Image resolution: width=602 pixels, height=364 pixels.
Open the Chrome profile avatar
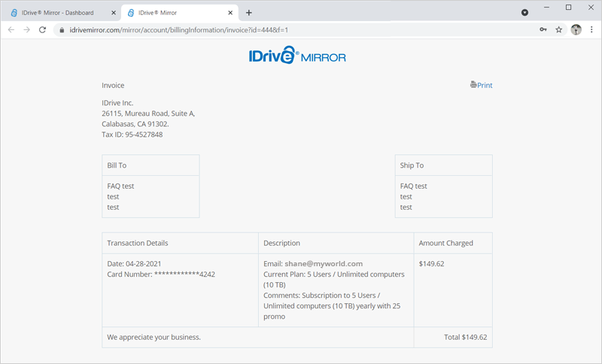tap(576, 29)
